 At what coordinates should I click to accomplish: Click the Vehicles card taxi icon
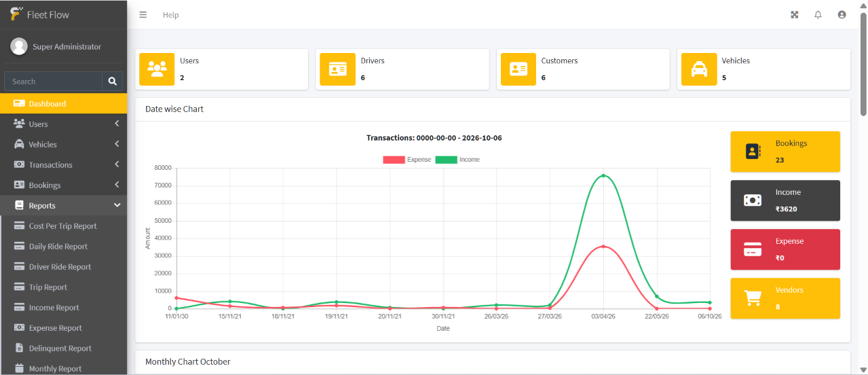(699, 69)
